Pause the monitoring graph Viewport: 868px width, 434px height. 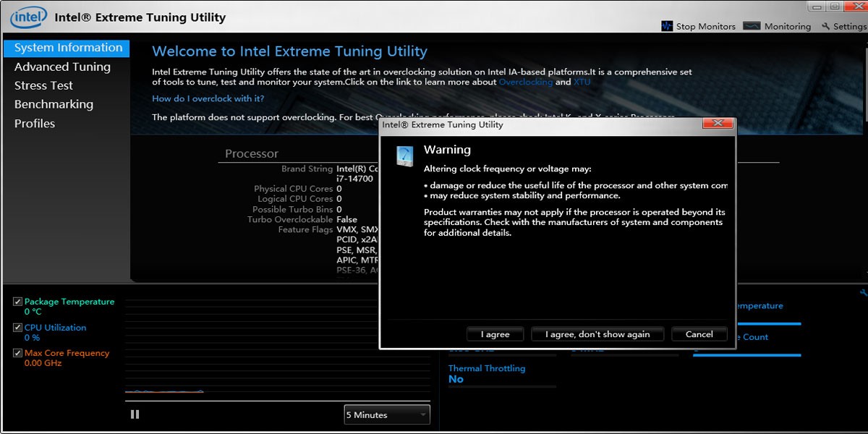coord(135,414)
